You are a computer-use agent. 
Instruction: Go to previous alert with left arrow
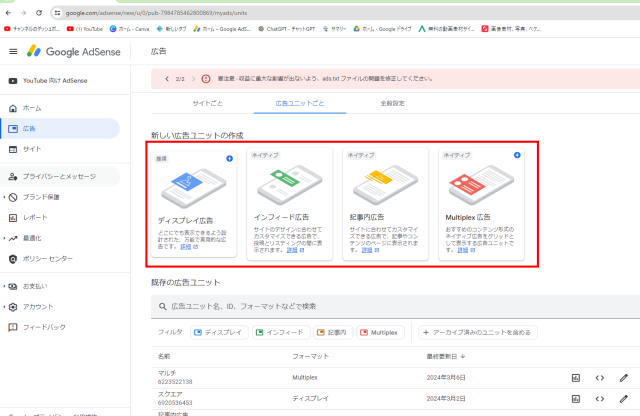coord(166,78)
